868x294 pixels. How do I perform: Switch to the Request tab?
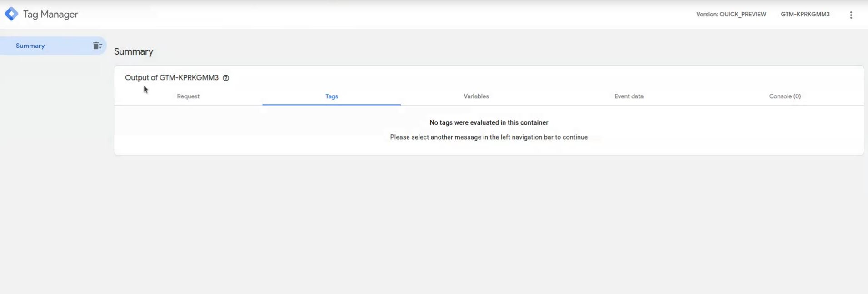click(x=188, y=96)
